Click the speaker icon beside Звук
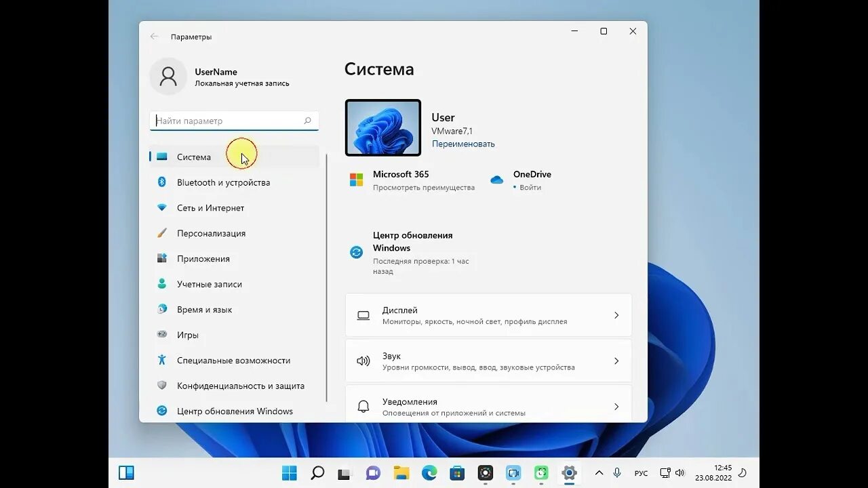Screen dimensions: 868x488 [x=363, y=361]
